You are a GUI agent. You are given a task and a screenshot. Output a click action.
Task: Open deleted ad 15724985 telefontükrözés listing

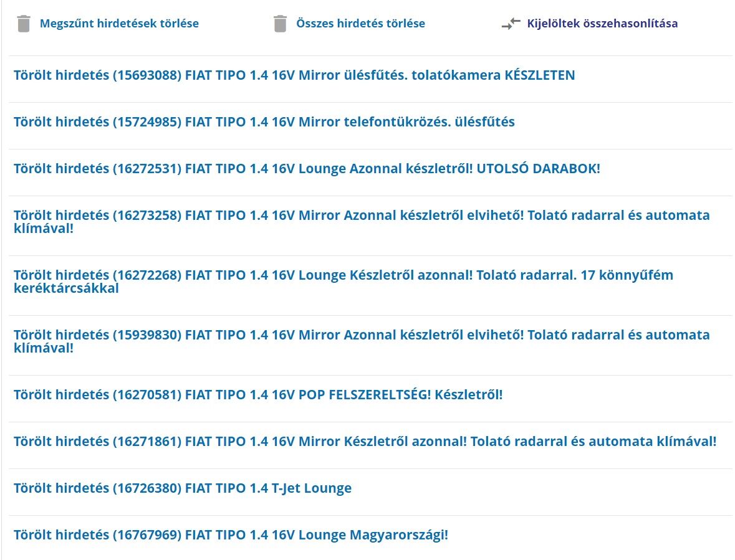pos(264,122)
